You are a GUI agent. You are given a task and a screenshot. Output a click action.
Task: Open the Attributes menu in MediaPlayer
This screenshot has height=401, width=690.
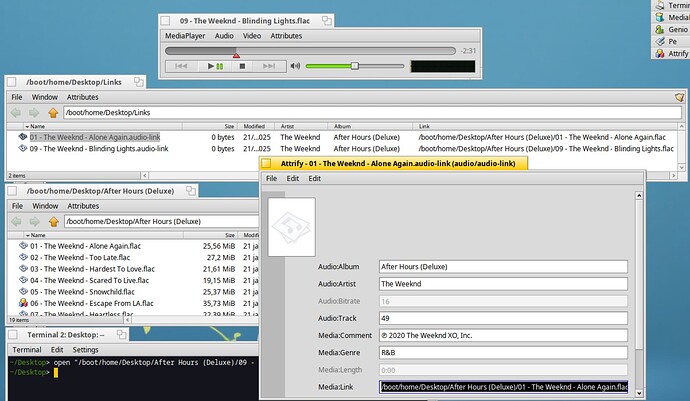click(286, 36)
